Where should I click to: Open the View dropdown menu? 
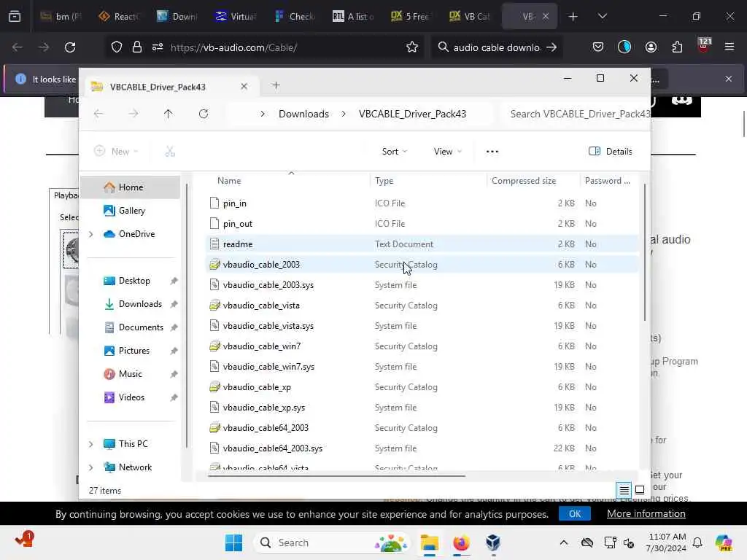(448, 152)
